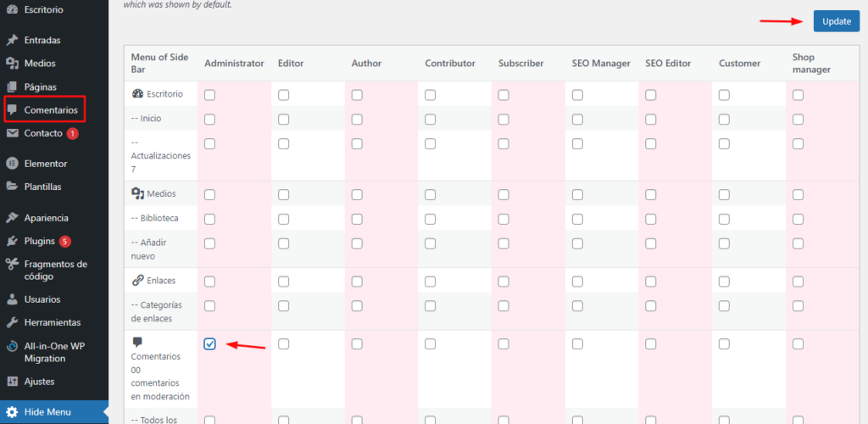This screenshot has height=424, width=868.
Task: Click the Entradas pin icon in sidebar
Action: coord(12,40)
